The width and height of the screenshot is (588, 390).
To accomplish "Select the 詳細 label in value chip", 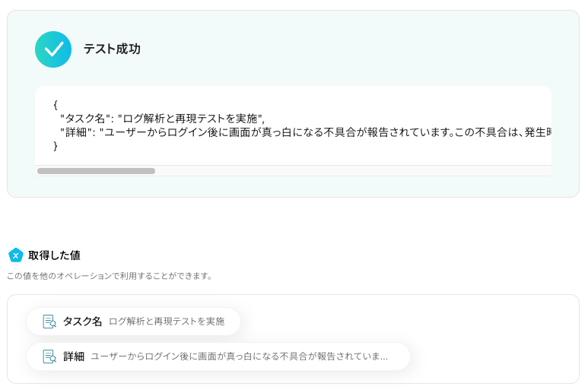I will click(x=74, y=357).
